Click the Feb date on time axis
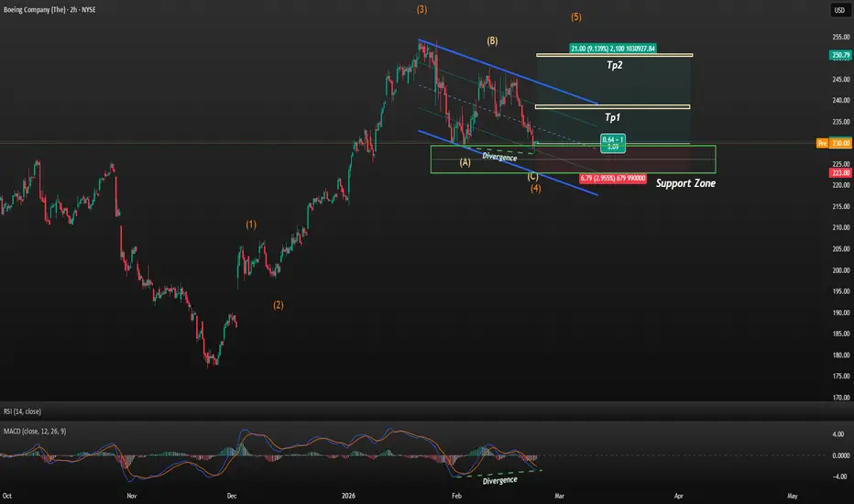The height and width of the screenshot is (504, 854). [x=456, y=496]
